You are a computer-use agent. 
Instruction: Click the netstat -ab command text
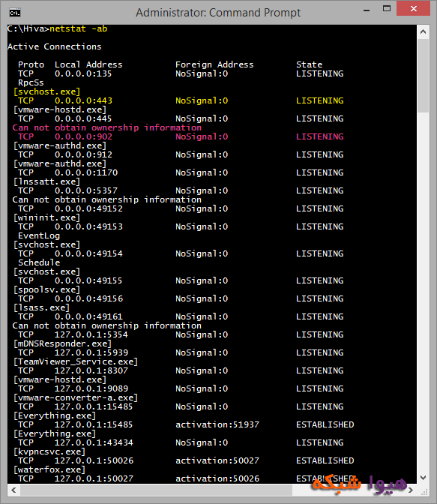[79, 28]
